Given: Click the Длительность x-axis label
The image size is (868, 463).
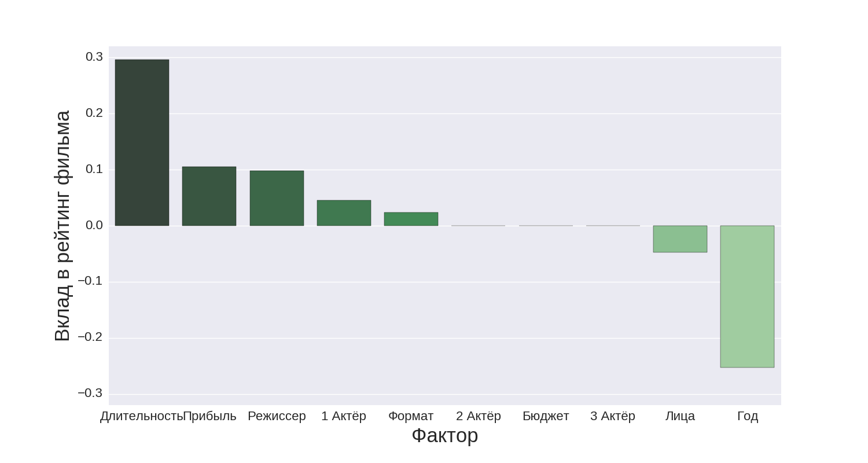Looking at the screenshot, I should point(141,416).
